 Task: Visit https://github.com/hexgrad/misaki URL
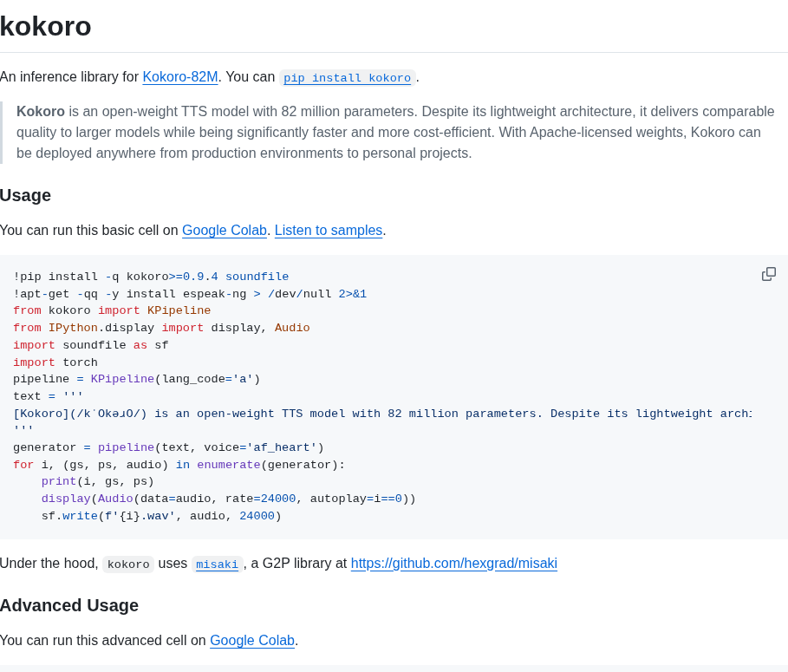(453, 564)
